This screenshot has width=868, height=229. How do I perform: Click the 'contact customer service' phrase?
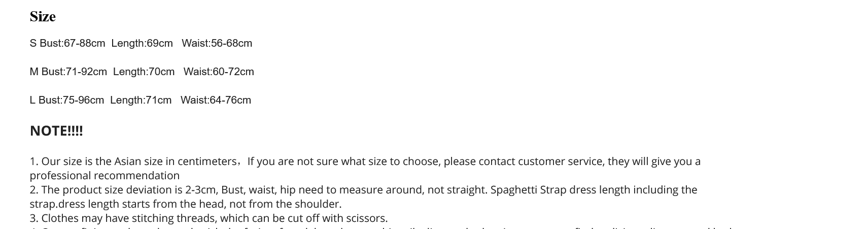[541, 161]
